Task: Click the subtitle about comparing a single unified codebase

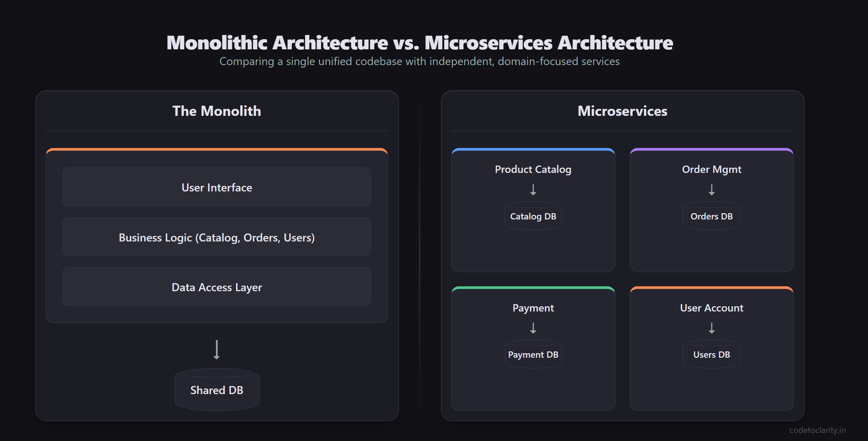Action: (x=420, y=62)
